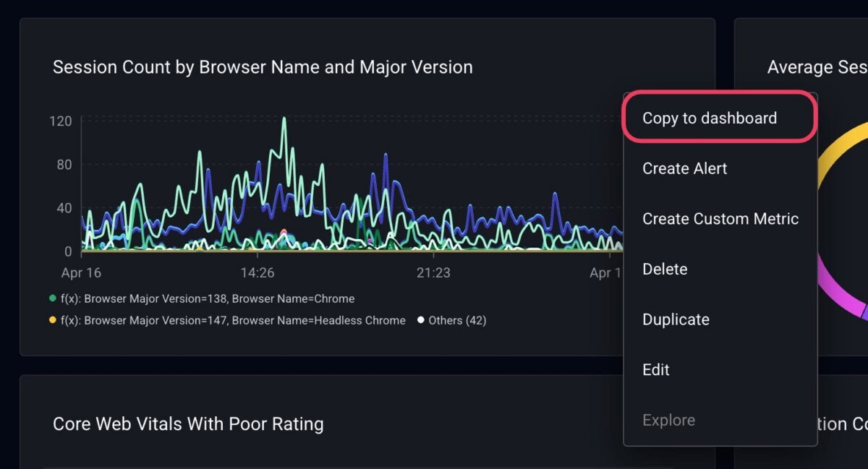Toggle the Browser Name=Chrome legend label
Image resolution: width=868 pixels, height=469 pixels.
click(x=207, y=298)
